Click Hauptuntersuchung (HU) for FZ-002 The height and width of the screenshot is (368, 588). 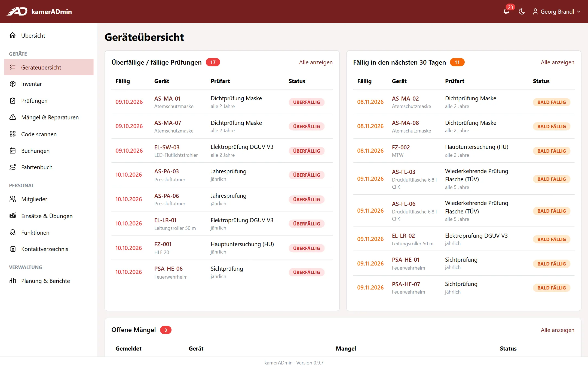(x=477, y=147)
